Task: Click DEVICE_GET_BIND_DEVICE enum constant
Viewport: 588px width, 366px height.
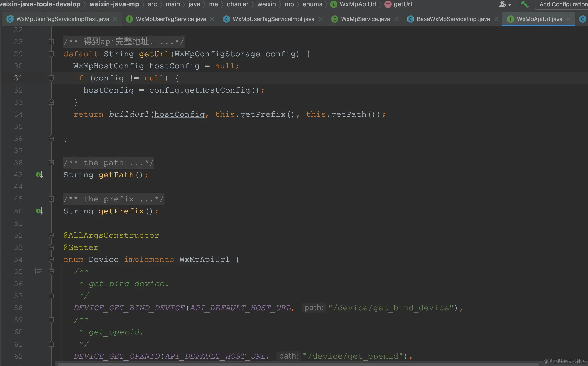Action: pos(129,308)
